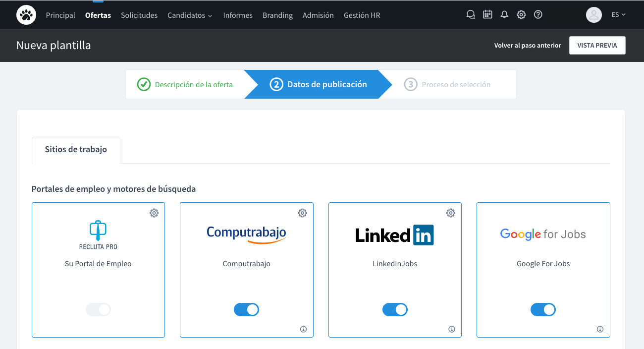Open the user profile avatar menu
This screenshot has height=349, width=644.
pyautogui.click(x=593, y=14)
